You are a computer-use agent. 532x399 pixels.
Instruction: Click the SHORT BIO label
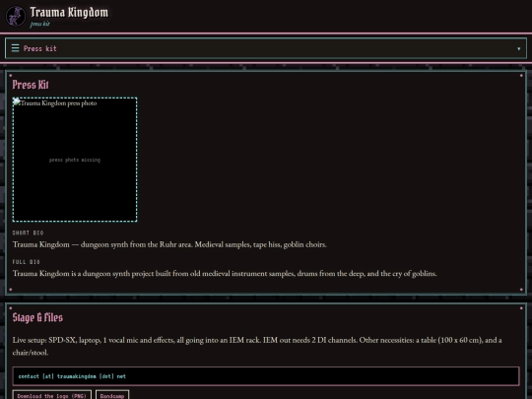click(x=28, y=233)
